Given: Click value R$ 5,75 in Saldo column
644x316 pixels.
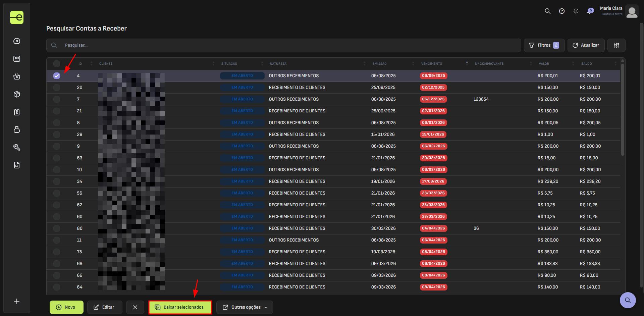Looking at the screenshot, I should 587,193.
